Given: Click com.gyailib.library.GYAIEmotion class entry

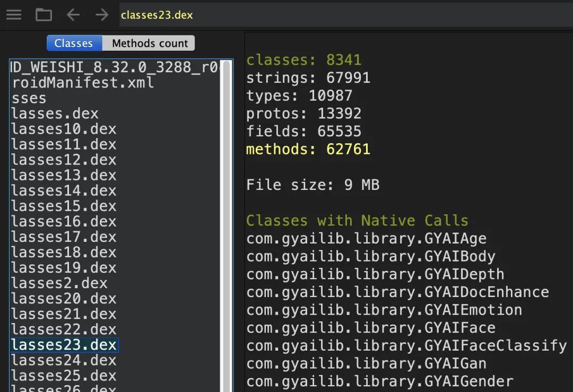Looking at the screenshot, I should pyautogui.click(x=384, y=310).
